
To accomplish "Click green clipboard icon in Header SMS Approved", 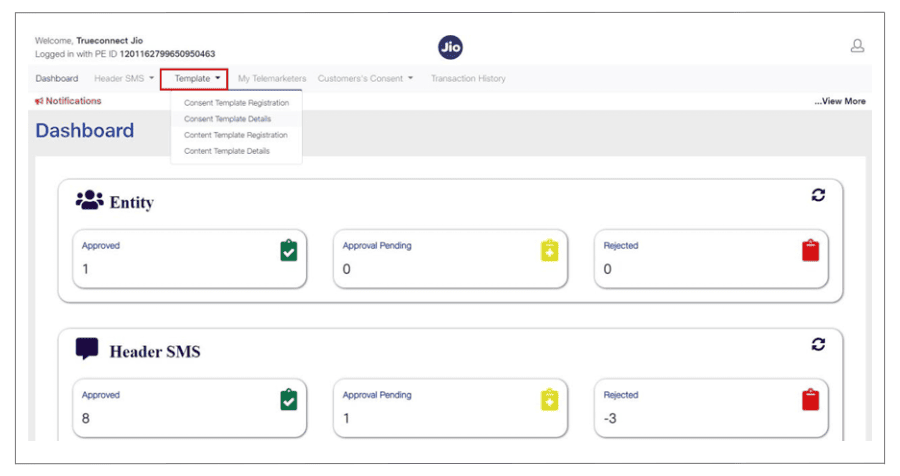I will (x=289, y=400).
